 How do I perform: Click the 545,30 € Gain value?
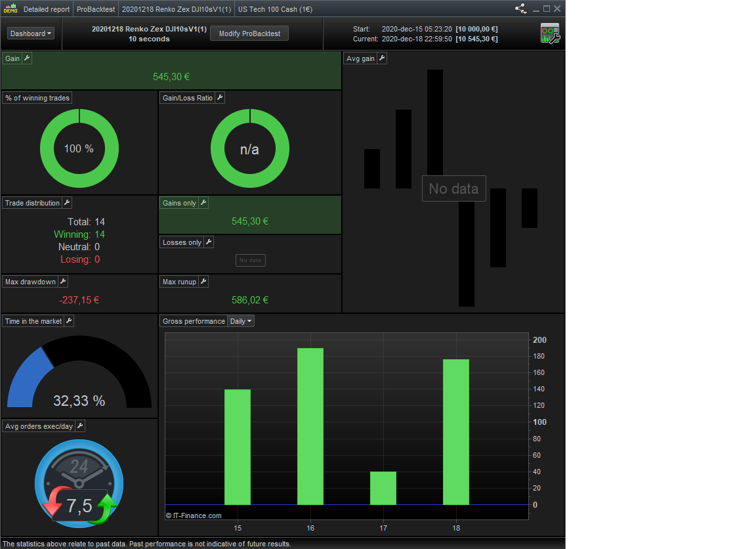pos(171,77)
